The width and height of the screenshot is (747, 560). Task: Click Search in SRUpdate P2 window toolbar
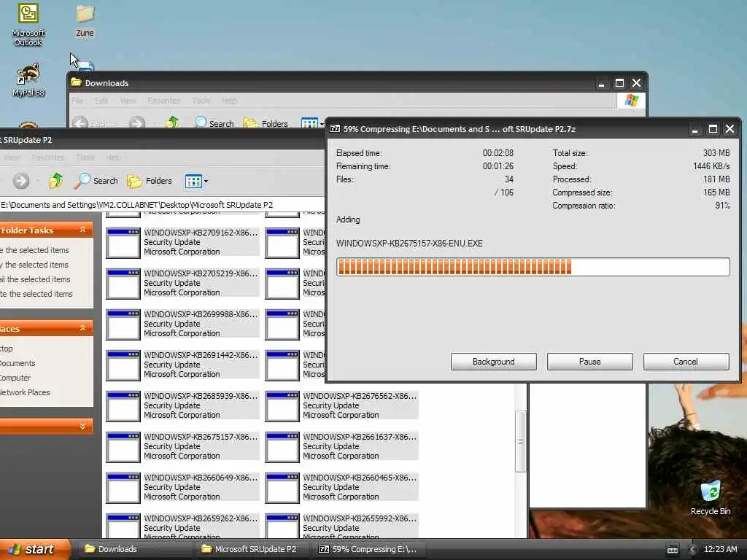click(x=96, y=181)
